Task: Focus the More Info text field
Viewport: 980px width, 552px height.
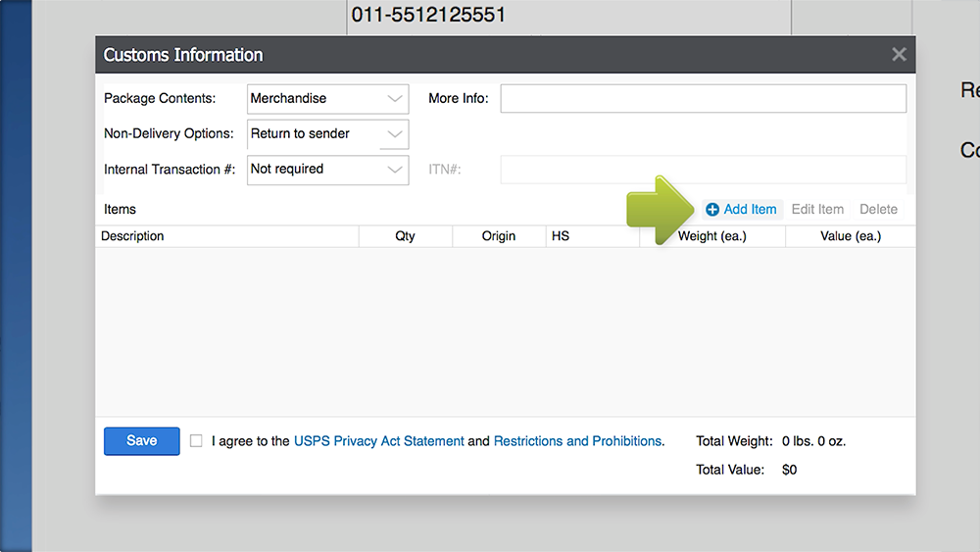Action: (x=703, y=99)
